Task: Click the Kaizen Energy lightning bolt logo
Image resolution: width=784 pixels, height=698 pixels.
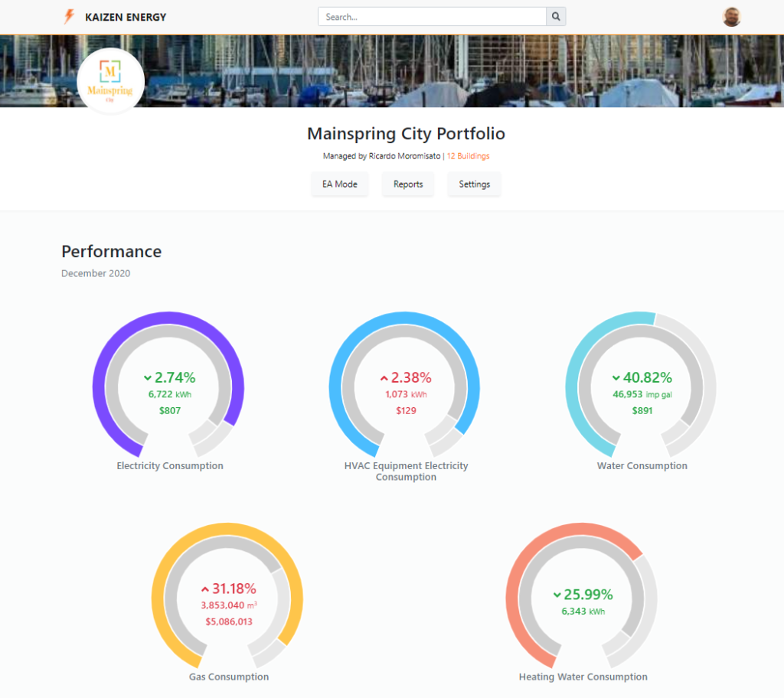Action: [67, 16]
